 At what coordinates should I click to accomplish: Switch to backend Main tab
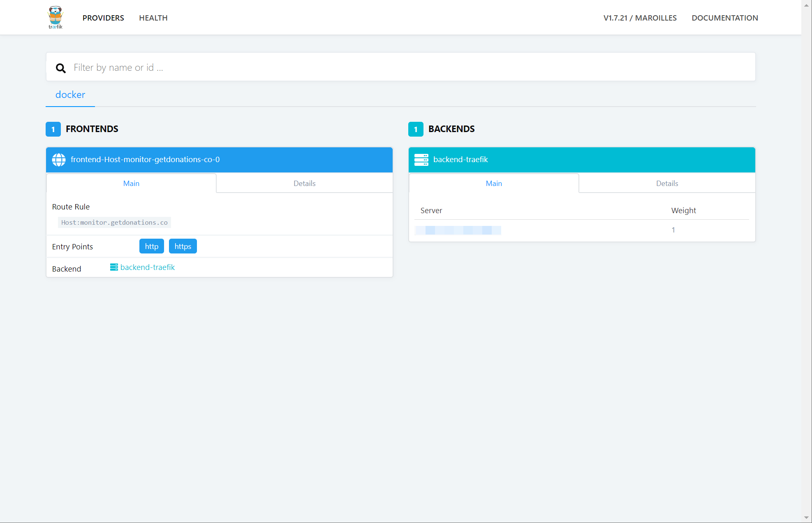[494, 184]
